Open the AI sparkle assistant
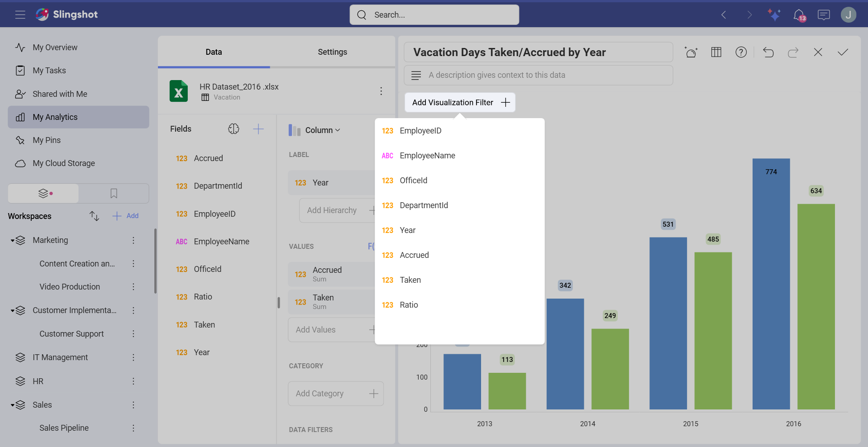868x447 pixels. point(774,15)
